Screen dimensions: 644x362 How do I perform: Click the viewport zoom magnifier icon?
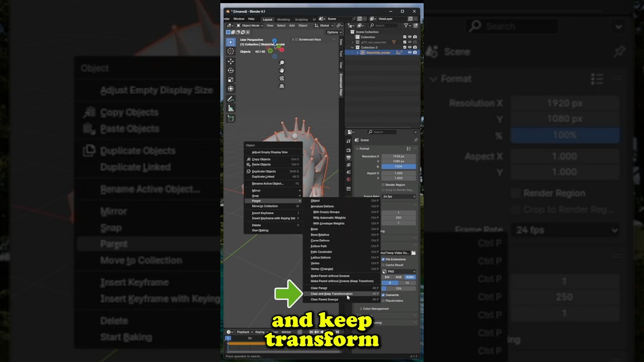click(x=282, y=63)
